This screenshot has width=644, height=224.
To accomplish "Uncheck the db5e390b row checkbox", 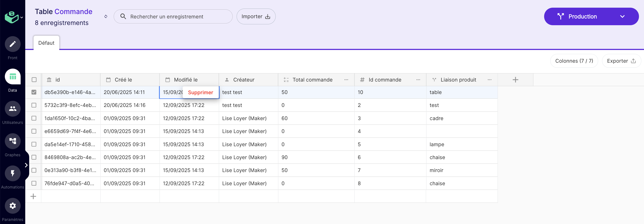I will [34, 92].
